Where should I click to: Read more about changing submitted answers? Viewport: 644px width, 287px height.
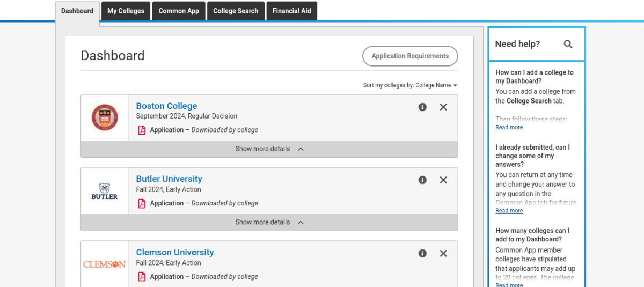(x=509, y=211)
